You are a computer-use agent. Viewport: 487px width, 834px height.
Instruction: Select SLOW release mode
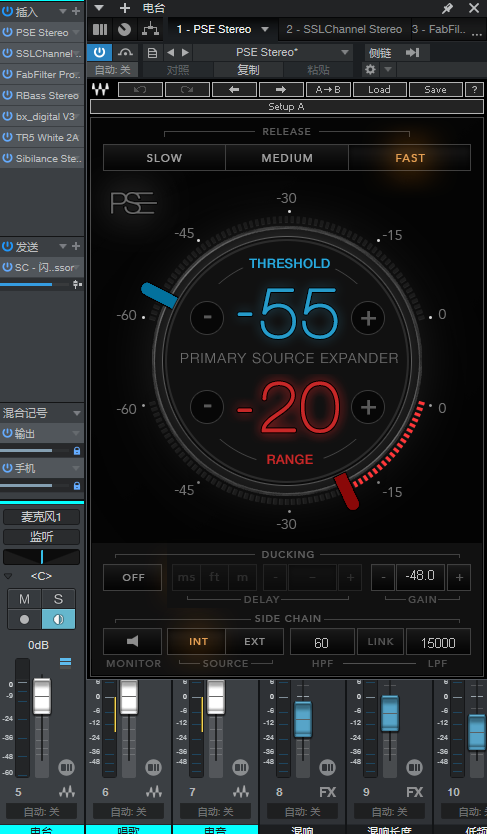164,158
